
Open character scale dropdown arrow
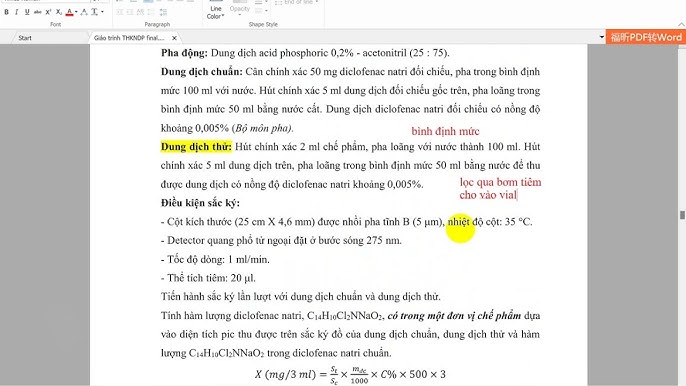tap(102, 12)
